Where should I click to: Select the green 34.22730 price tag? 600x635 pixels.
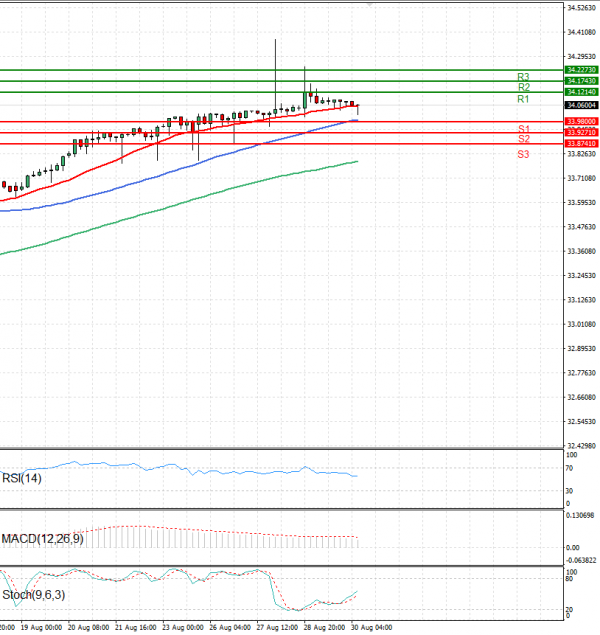click(x=581, y=70)
